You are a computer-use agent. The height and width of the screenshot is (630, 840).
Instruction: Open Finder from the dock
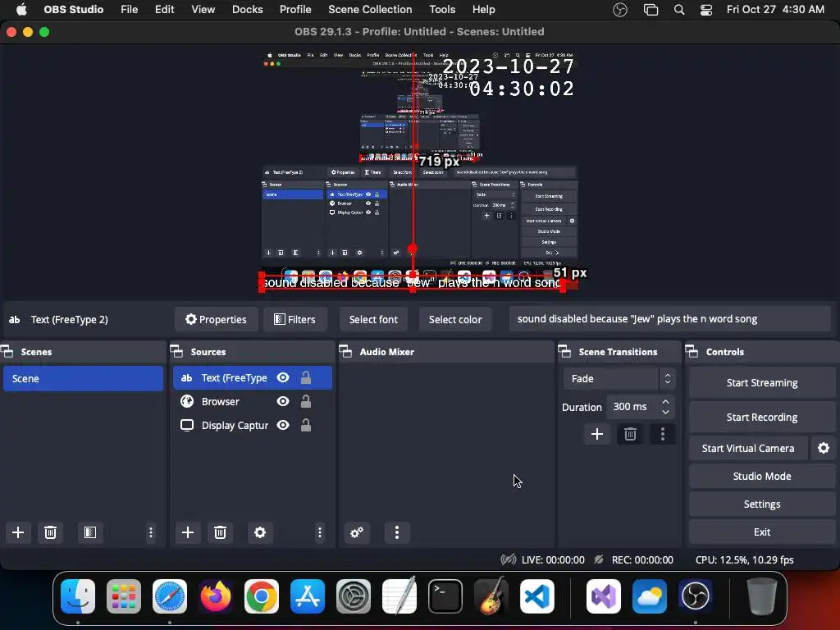tap(78, 596)
